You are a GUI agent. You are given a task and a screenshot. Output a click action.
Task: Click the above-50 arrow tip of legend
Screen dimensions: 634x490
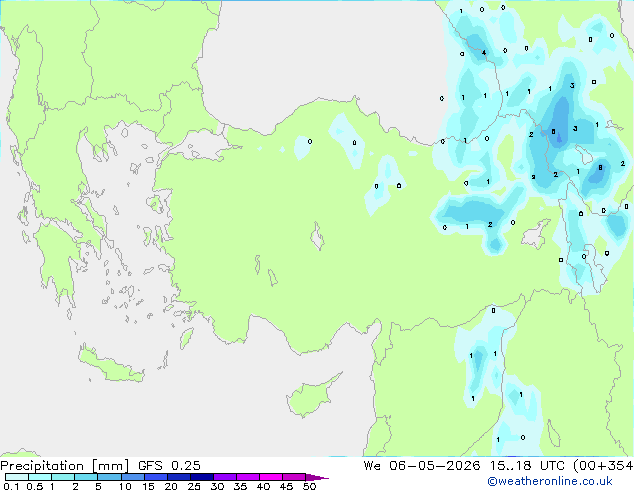317,477
